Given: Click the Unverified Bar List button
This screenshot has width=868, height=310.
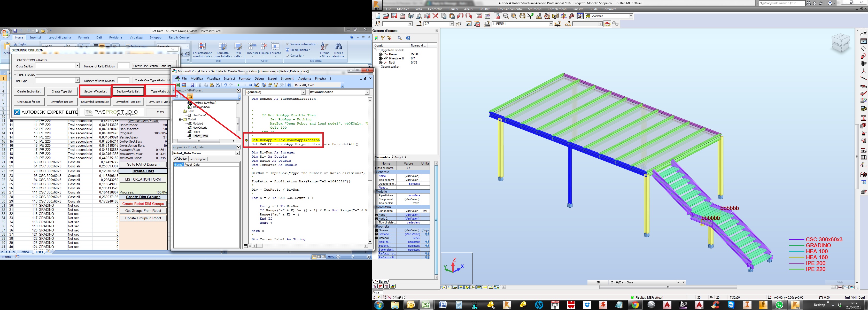Looking at the screenshot, I should [x=62, y=102].
